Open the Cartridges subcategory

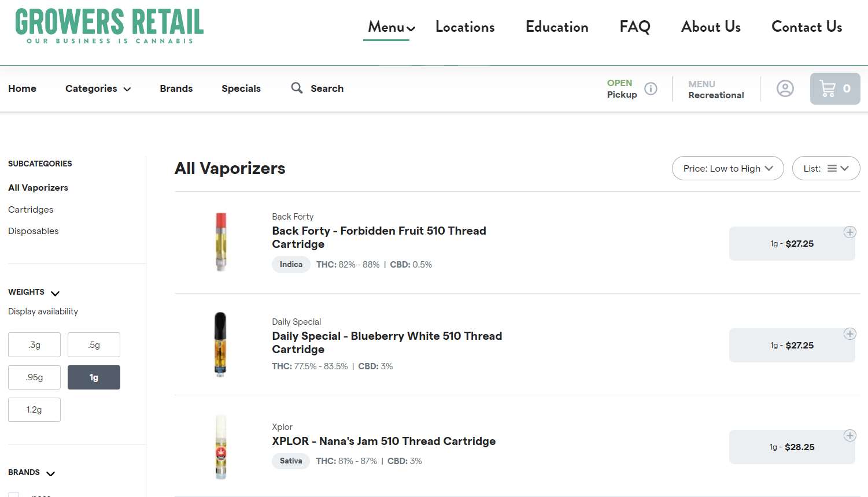coord(31,210)
